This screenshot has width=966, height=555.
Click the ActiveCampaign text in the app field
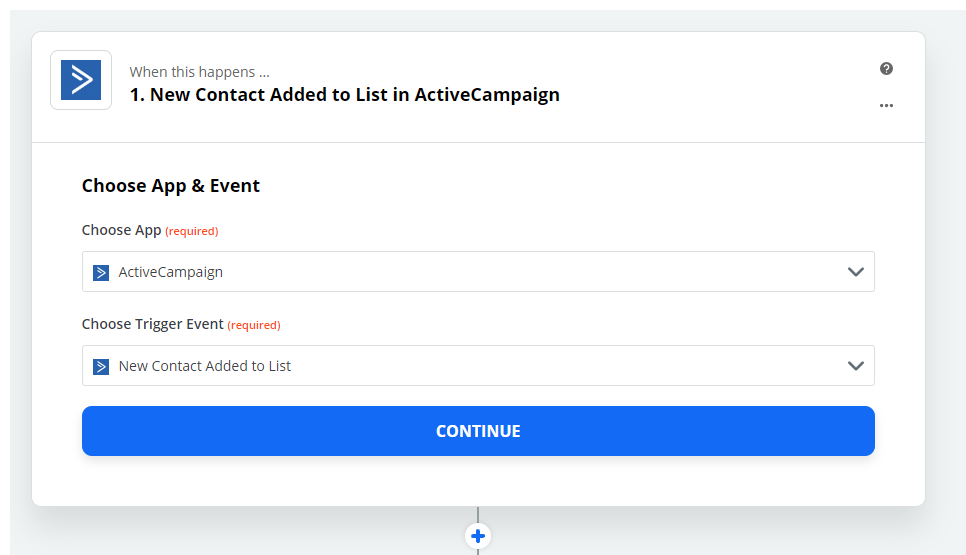pos(171,272)
